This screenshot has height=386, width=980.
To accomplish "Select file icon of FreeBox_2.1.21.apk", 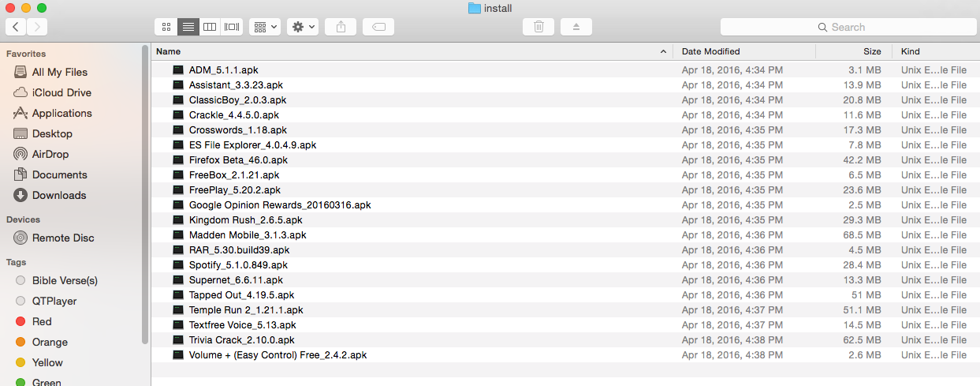I will tap(178, 175).
